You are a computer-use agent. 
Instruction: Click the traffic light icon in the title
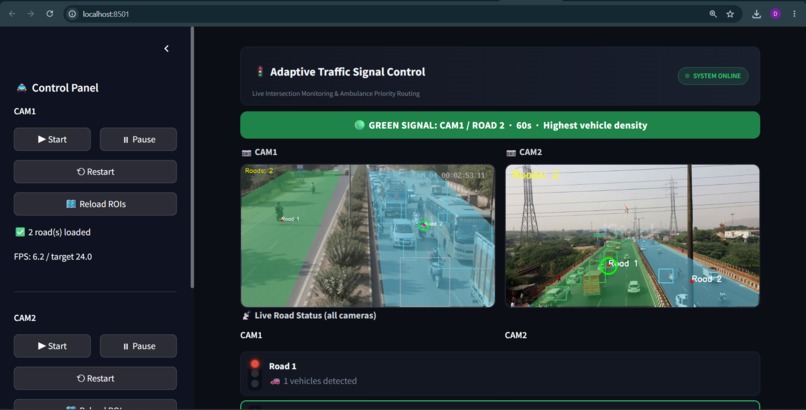(x=260, y=71)
